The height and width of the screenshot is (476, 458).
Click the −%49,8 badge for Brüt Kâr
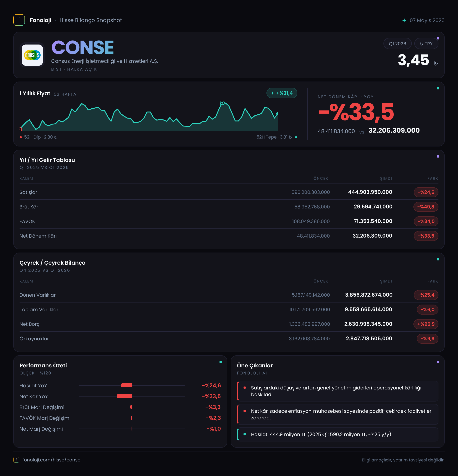click(426, 207)
